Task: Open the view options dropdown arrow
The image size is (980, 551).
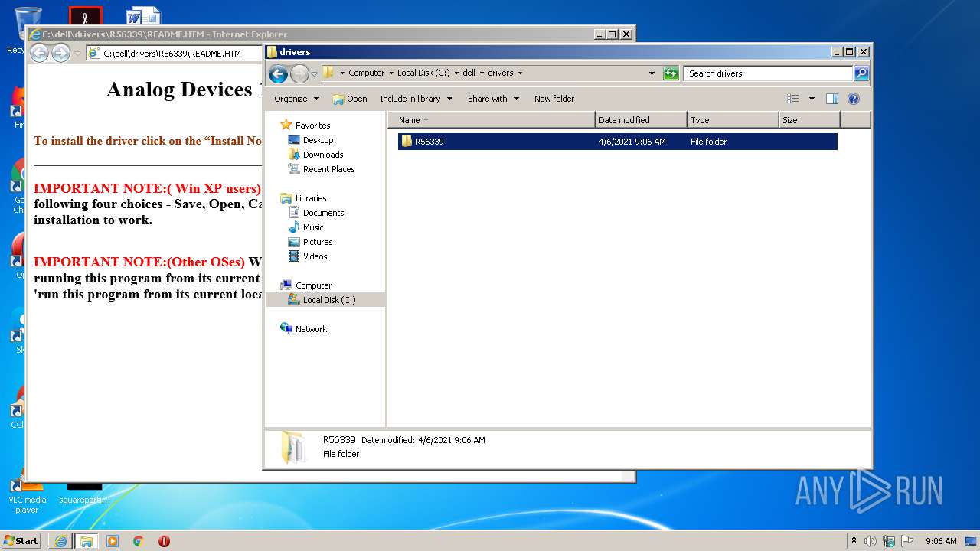Action: tap(812, 99)
